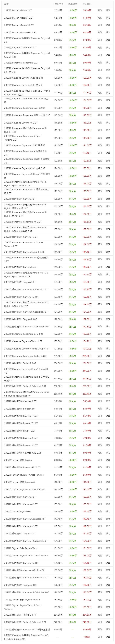Click 试驾 for 2022款 911 Targa 4S 3.0T

108,585
